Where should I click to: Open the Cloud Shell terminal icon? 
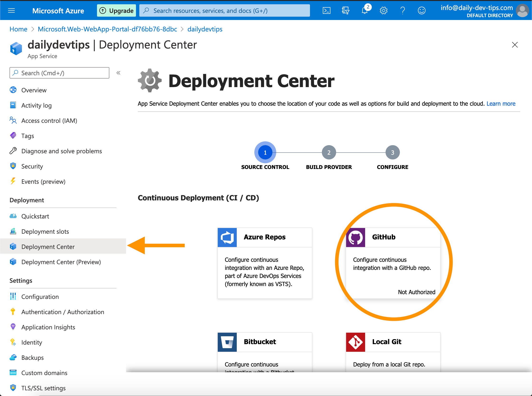click(326, 10)
